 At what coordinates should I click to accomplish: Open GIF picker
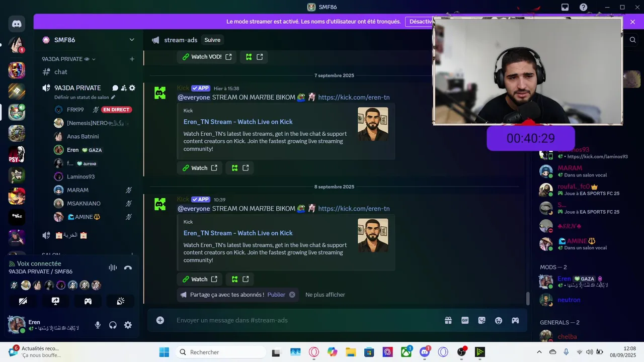tap(465, 320)
